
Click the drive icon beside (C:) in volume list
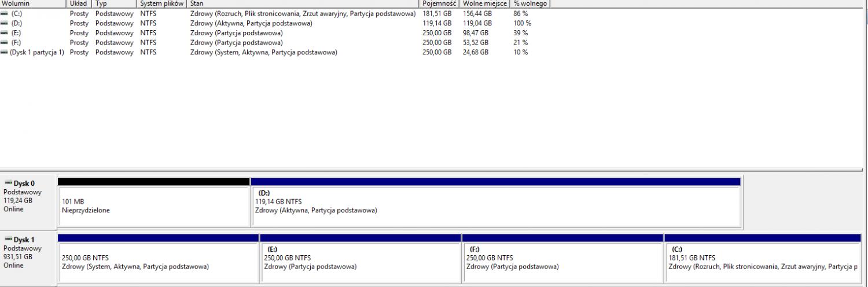click(x=5, y=13)
